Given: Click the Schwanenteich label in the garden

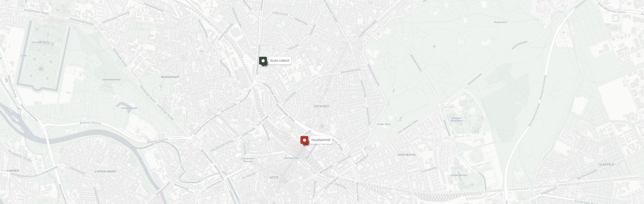Looking at the screenshot, I should 40,42.
